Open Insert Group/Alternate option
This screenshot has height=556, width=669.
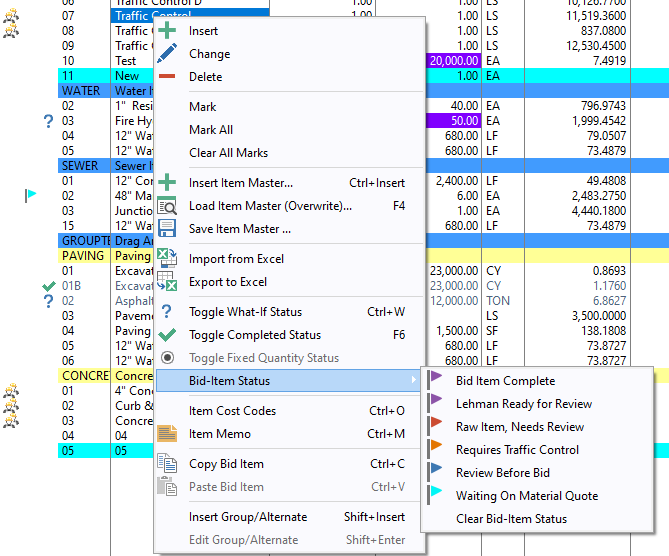tap(248, 517)
